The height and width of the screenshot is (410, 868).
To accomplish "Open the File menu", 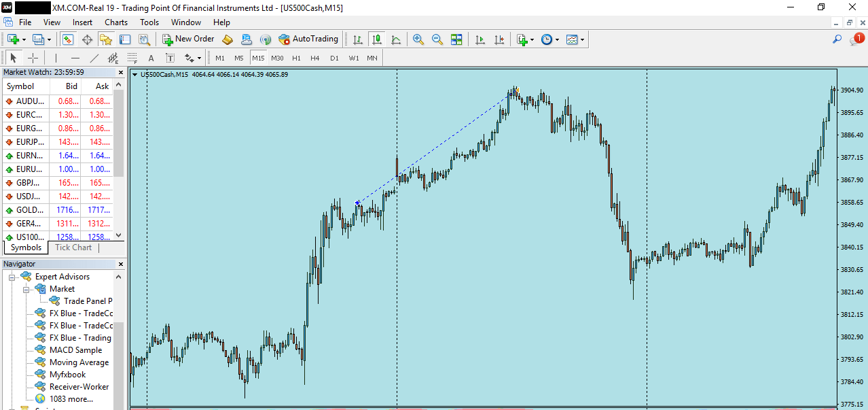I will [25, 22].
